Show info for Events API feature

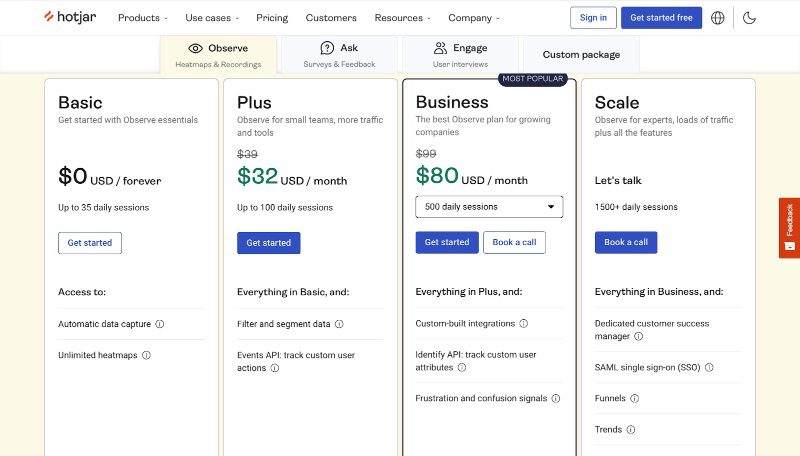coord(274,368)
